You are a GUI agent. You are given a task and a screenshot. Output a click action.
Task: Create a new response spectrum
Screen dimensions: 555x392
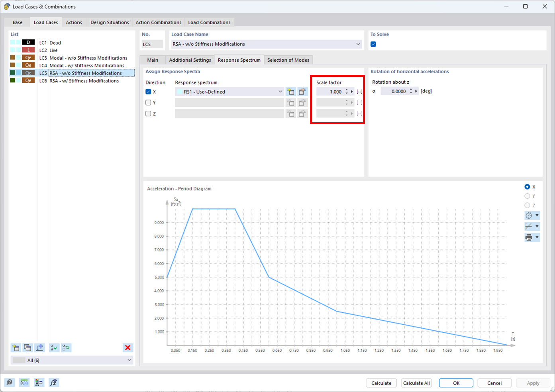coord(291,91)
